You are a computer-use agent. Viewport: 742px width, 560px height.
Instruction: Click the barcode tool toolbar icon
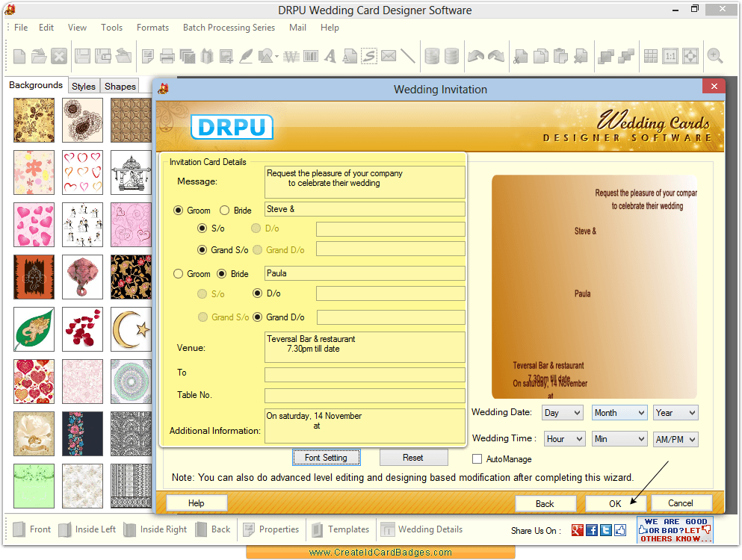tap(310, 56)
